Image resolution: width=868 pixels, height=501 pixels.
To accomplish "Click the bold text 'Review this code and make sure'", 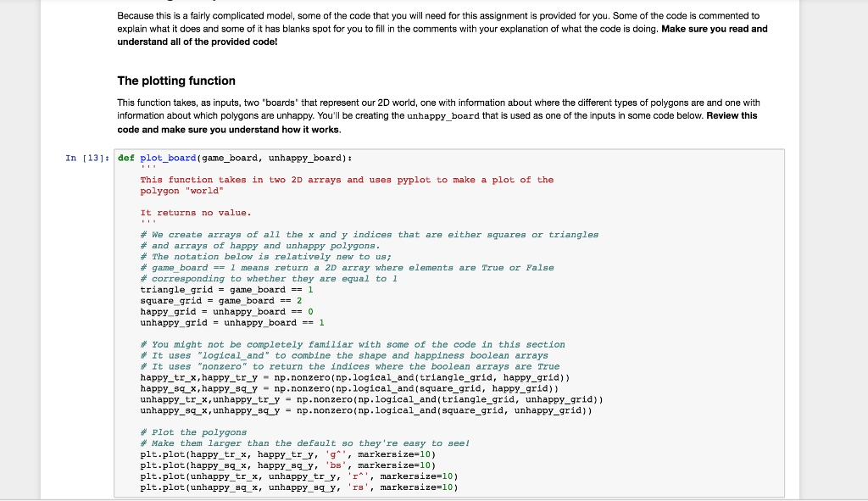I will (x=437, y=122).
